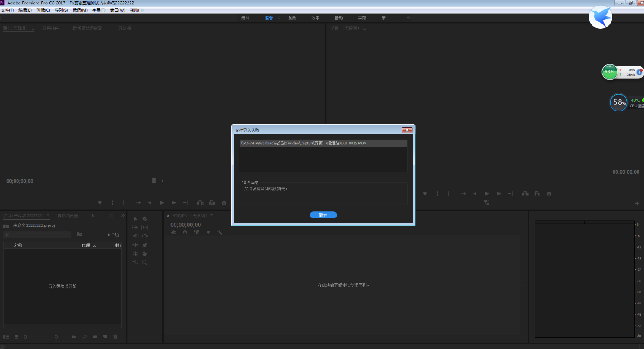Click Export Frame camera in program monitor

549,193
